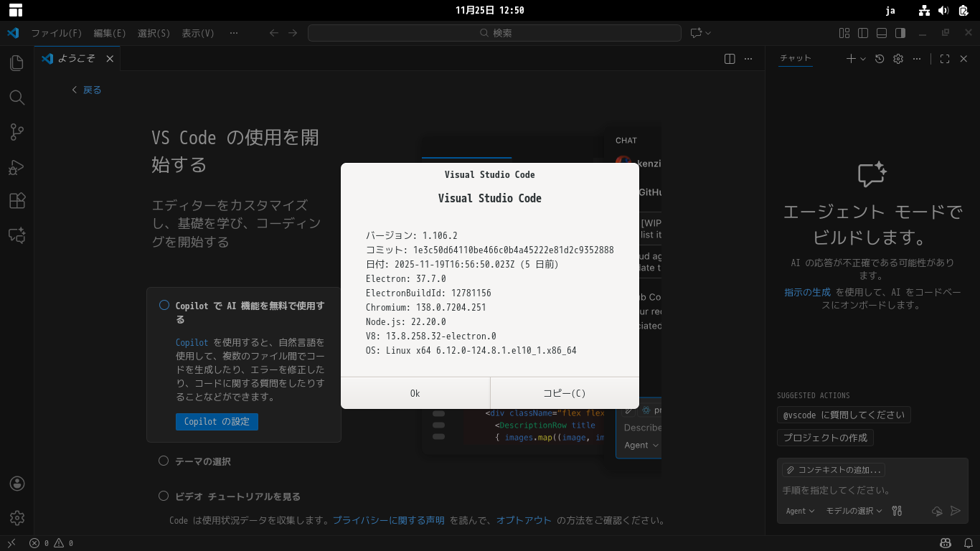980x551 pixels.
Task: Expand the new chat dropdown arrow
Action: [x=863, y=59]
